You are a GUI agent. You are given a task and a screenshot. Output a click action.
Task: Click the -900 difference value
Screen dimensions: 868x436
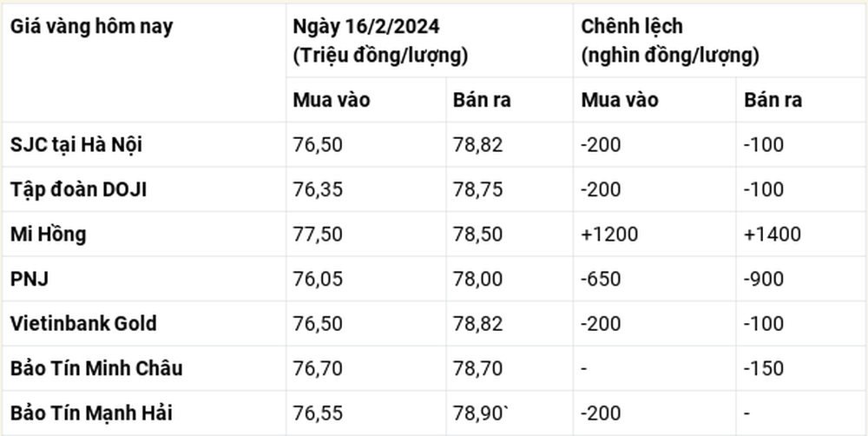(764, 279)
